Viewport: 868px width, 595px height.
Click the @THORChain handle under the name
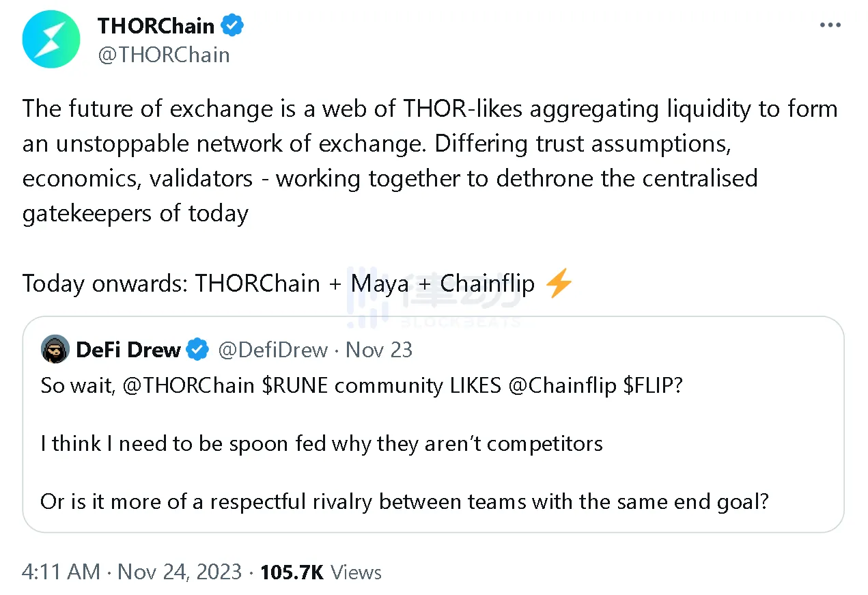[164, 55]
